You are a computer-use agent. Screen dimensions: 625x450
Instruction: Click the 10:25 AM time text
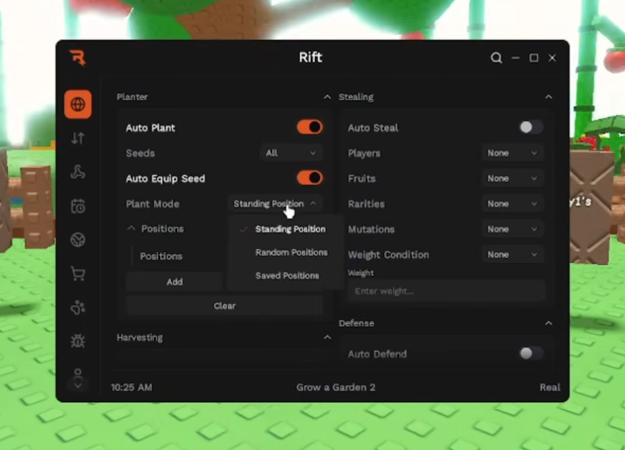point(132,387)
